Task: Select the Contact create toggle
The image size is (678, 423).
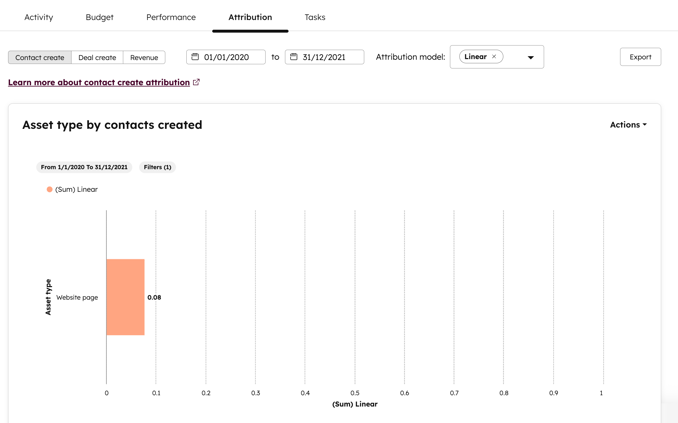Action: 40,57
